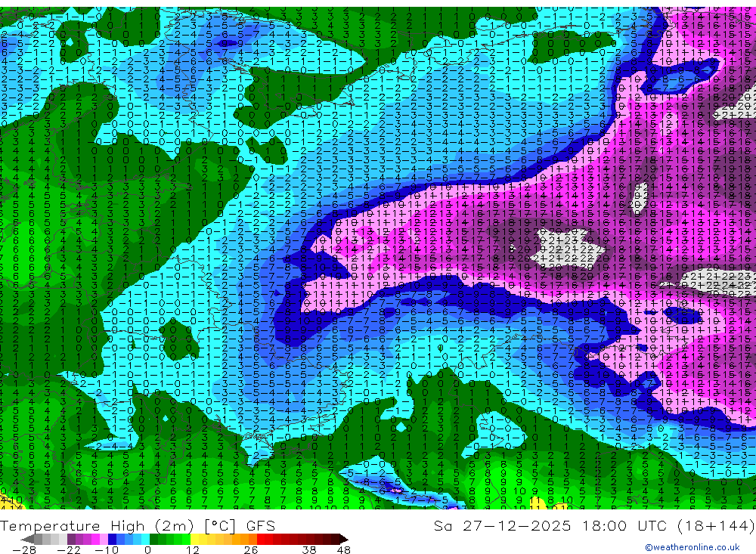Click the legend value '48'

tap(344, 550)
